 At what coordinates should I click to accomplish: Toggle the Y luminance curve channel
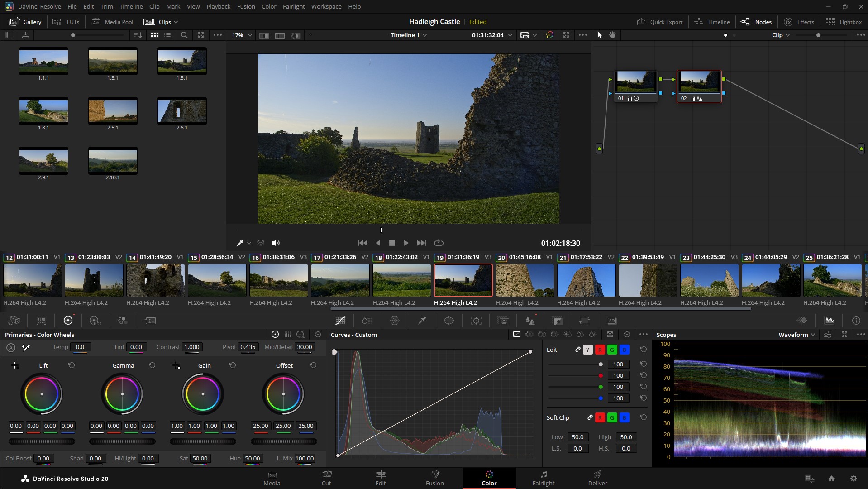[x=587, y=350]
